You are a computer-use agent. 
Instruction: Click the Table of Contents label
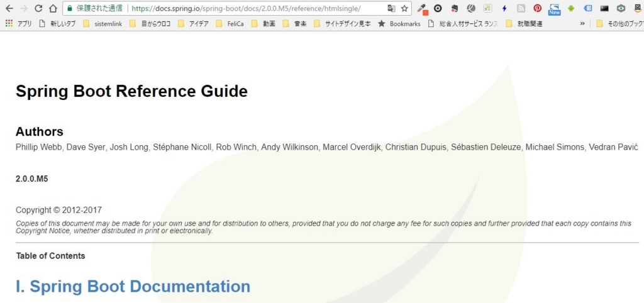pos(50,256)
